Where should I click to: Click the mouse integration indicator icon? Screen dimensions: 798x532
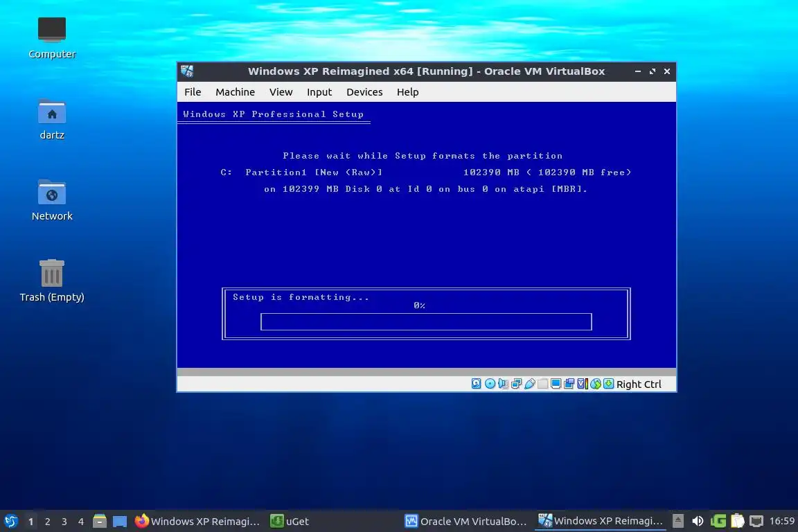(x=596, y=384)
